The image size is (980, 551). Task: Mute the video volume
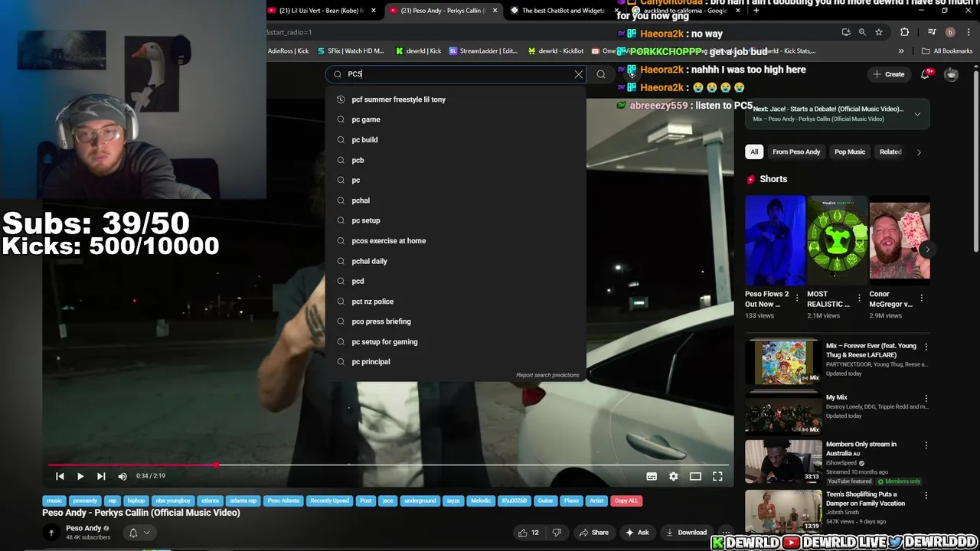(x=122, y=476)
